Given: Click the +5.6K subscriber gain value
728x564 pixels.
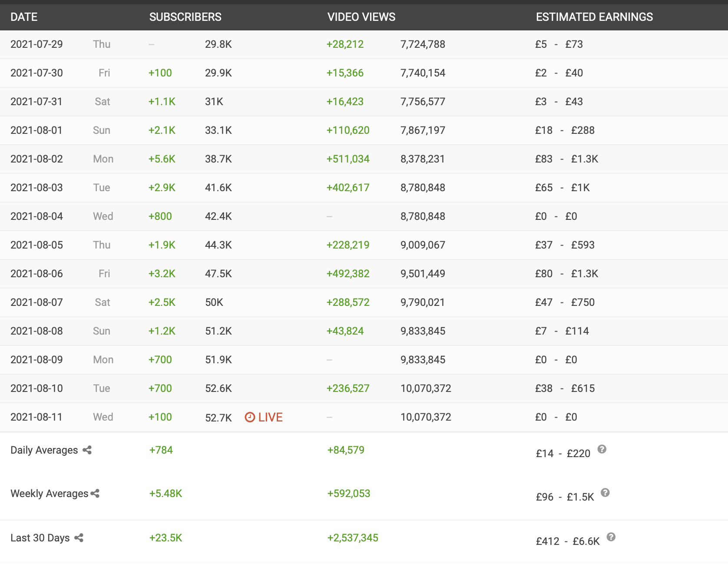Looking at the screenshot, I should [x=162, y=159].
